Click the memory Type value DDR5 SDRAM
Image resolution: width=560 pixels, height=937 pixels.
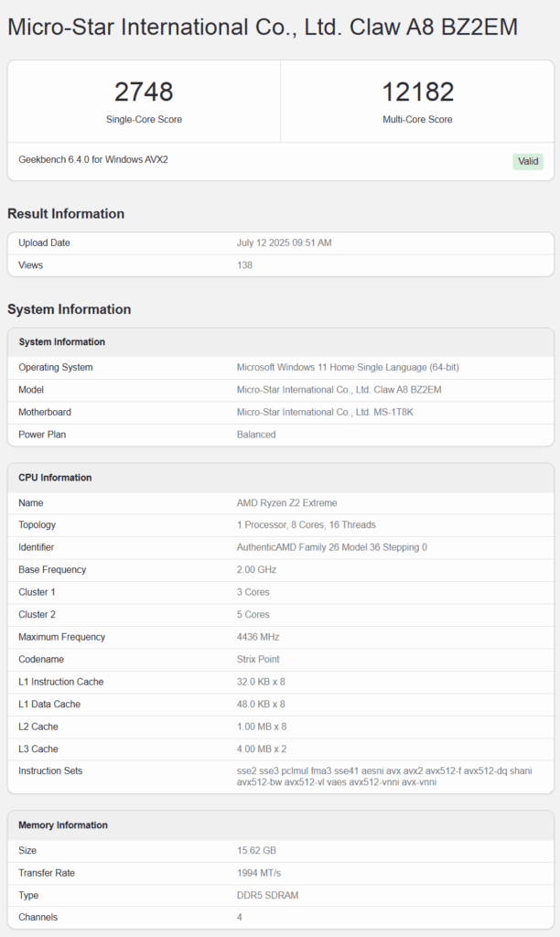[267, 895]
